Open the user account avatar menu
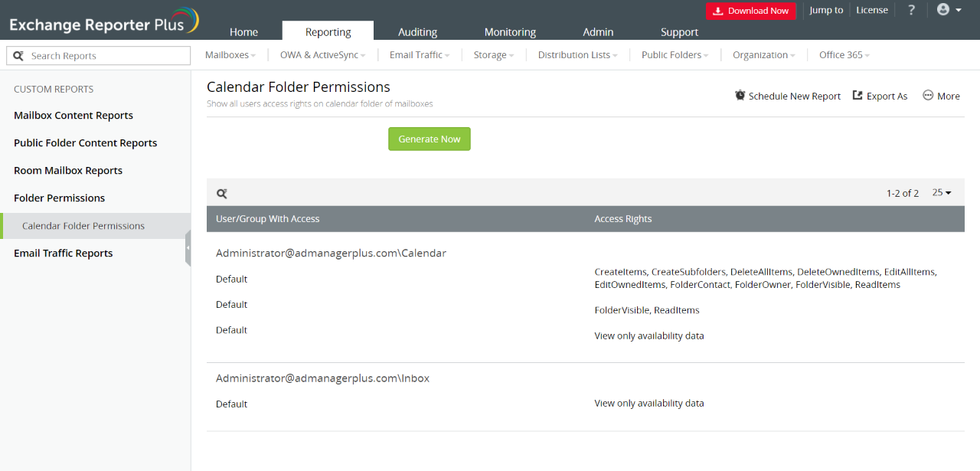This screenshot has height=471, width=980. (x=949, y=10)
